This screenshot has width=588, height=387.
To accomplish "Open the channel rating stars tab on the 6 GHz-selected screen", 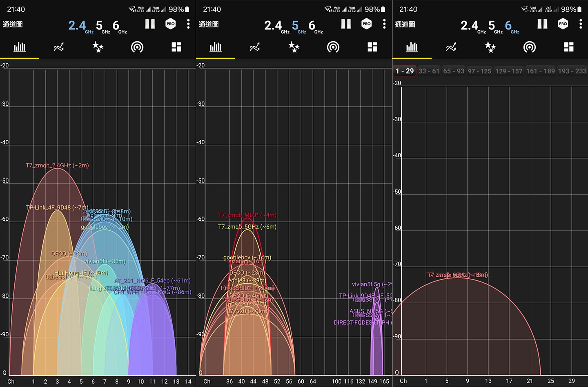I will 490,47.
